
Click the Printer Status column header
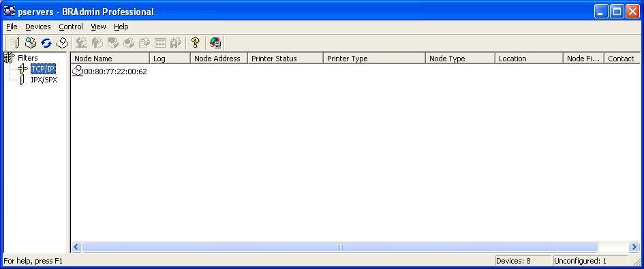coord(286,59)
